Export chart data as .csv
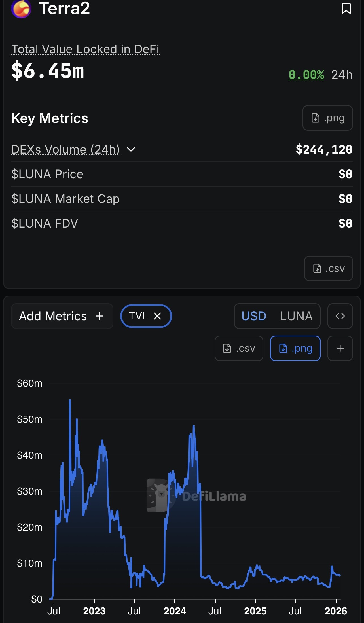This screenshot has height=623, width=364. (x=239, y=348)
